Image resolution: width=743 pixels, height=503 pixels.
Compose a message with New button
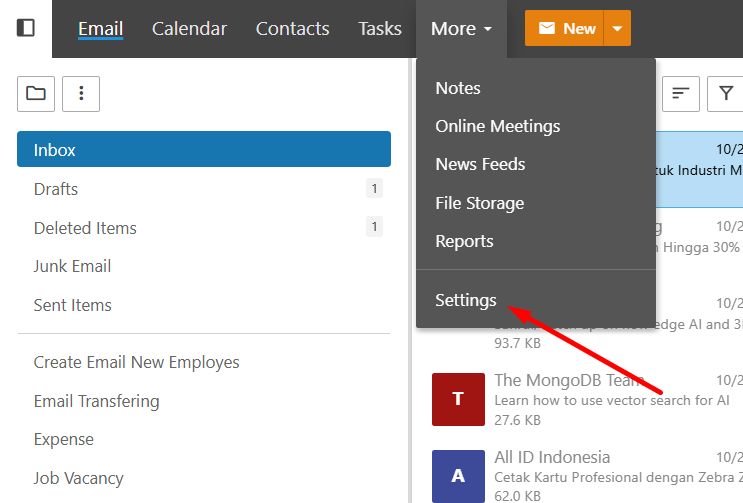click(566, 28)
